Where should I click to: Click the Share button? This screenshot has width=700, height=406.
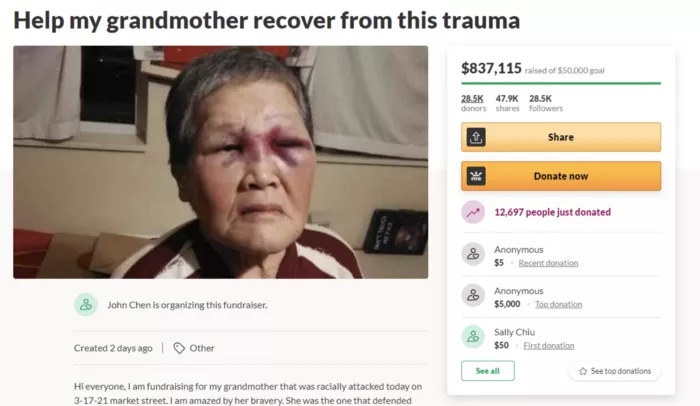tap(561, 137)
